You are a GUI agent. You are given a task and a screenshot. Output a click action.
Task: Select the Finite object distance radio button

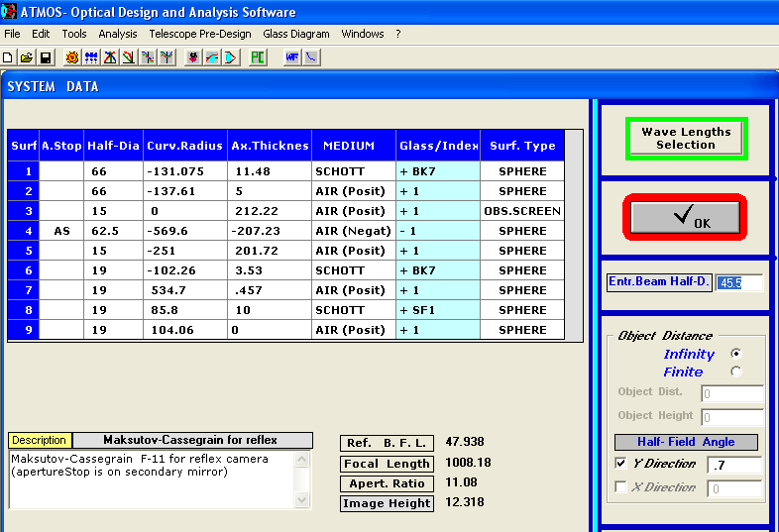point(735,372)
